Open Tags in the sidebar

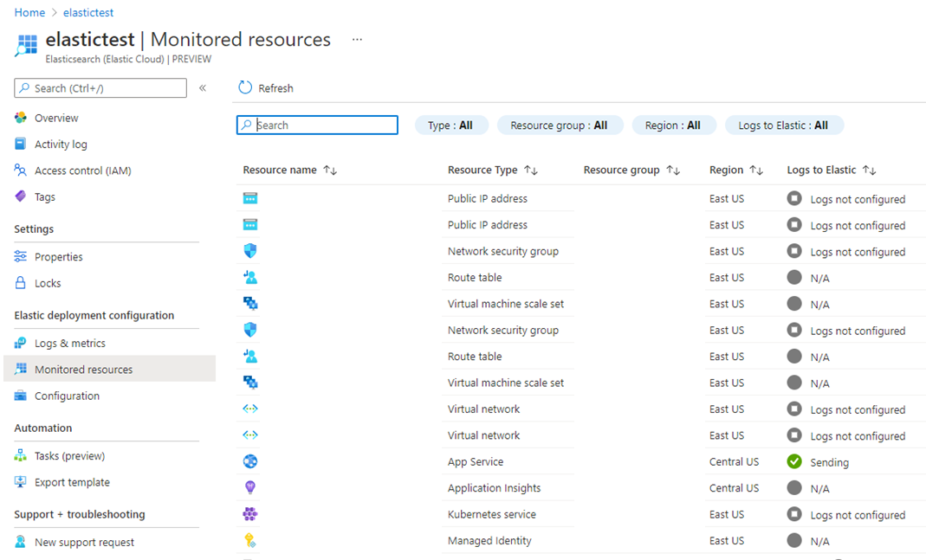pyautogui.click(x=45, y=196)
